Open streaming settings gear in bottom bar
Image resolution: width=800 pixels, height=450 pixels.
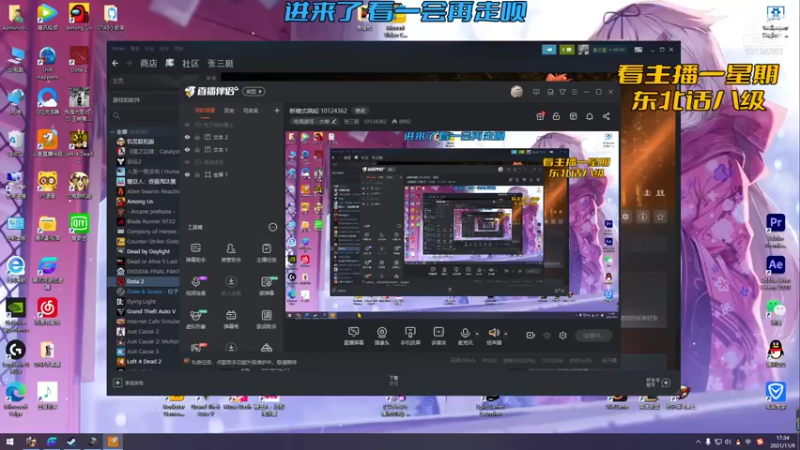point(563,335)
